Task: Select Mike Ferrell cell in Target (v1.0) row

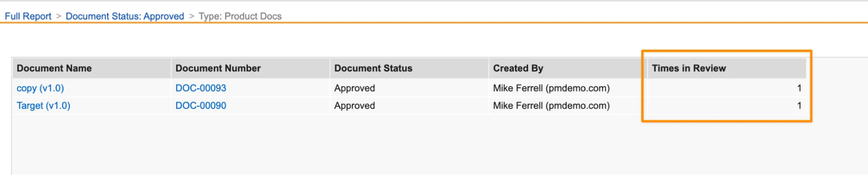Action: tap(551, 106)
